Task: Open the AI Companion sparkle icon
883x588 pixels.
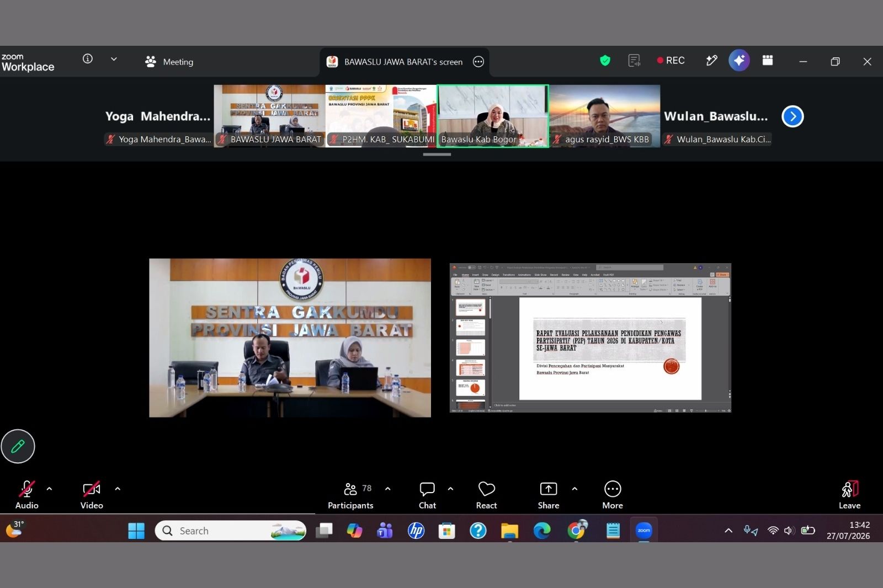Action: pyautogui.click(x=739, y=61)
